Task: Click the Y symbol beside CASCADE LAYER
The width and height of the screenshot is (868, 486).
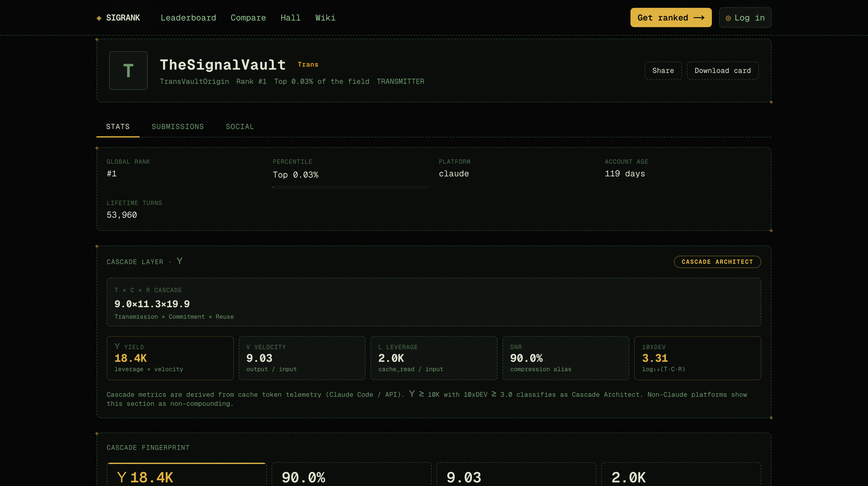Action: [180, 261]
